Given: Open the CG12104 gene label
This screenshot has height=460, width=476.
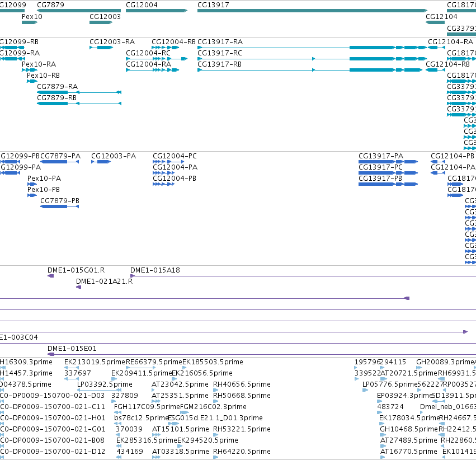Looking at the screenshot, I should 441,17.
